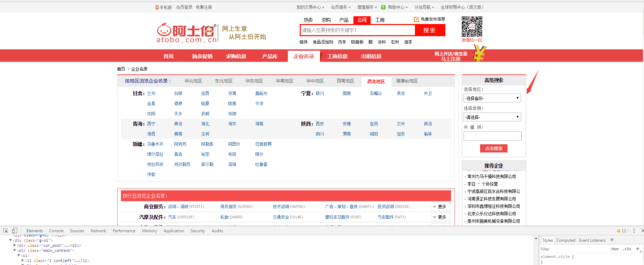
Task: Toggle the device toolbar icon in DevTools
Action: pos(15,231)
